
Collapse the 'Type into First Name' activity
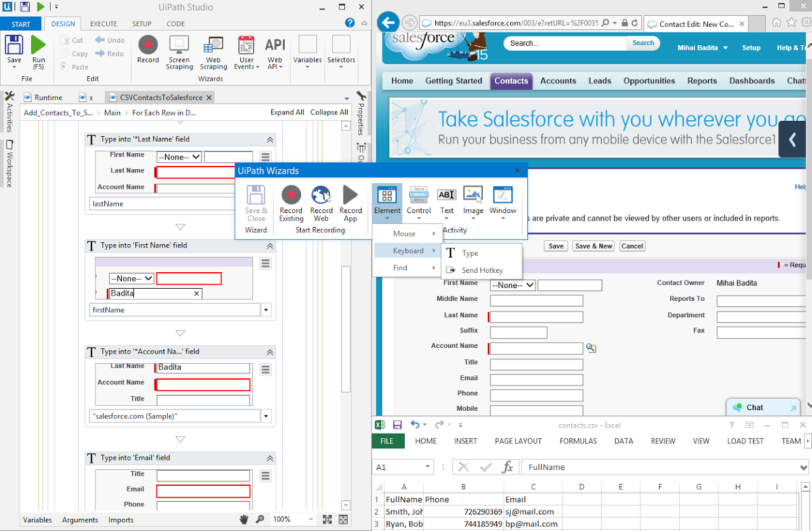[270, 245]
